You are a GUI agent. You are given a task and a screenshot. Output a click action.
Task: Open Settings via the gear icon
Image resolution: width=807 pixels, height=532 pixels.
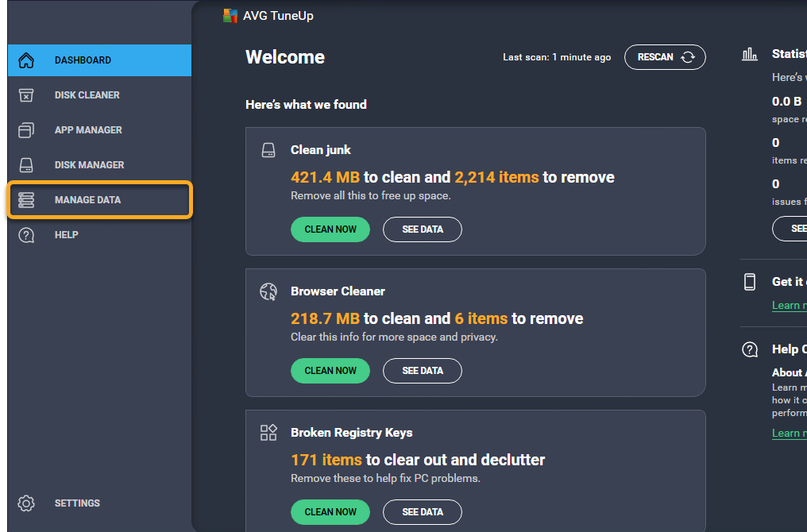[x=26, y=503]
